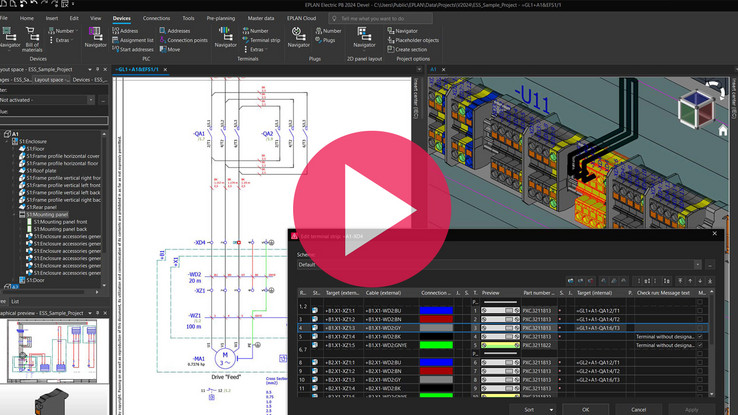Open the PLC Navigator
Image resolution: width=738 pixels, height=415 pixels.
(96, 37)
